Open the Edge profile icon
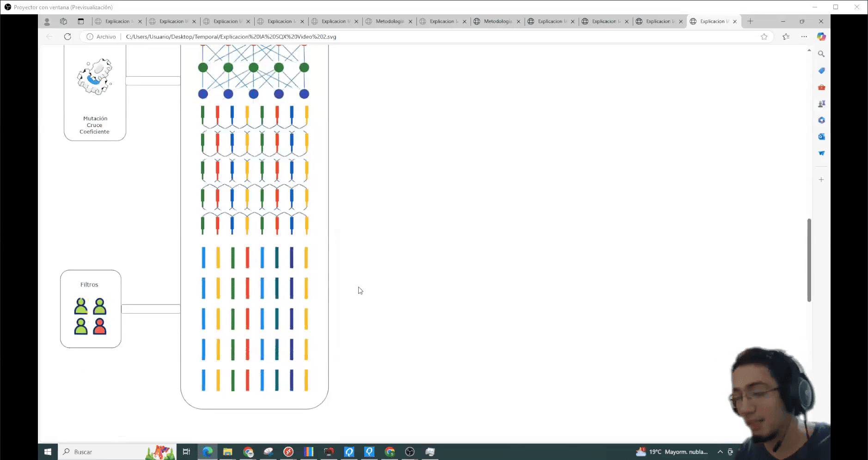This screenshot has width=868, height=460. (47, 21)
